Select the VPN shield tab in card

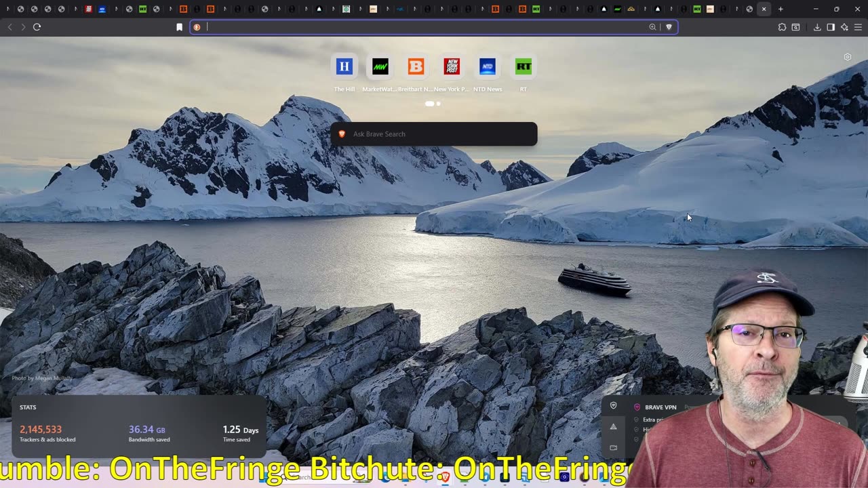coord(614,406)
